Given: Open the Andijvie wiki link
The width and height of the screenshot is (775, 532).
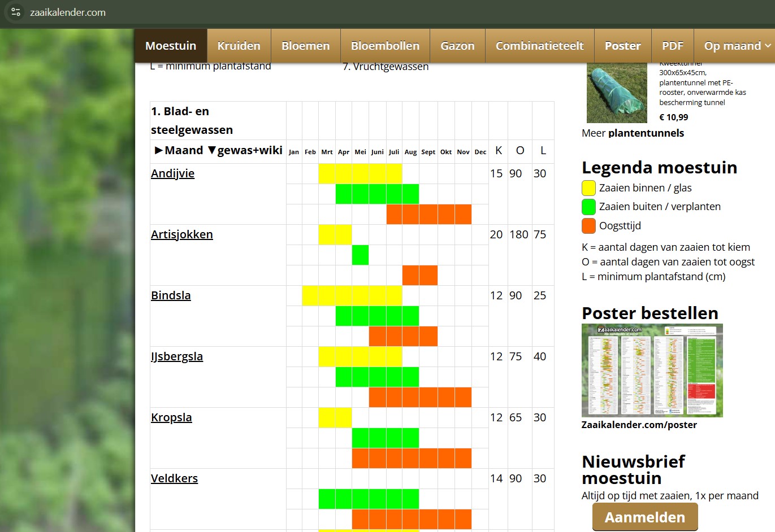Looking at the screenshot, I should coord(172,173).
